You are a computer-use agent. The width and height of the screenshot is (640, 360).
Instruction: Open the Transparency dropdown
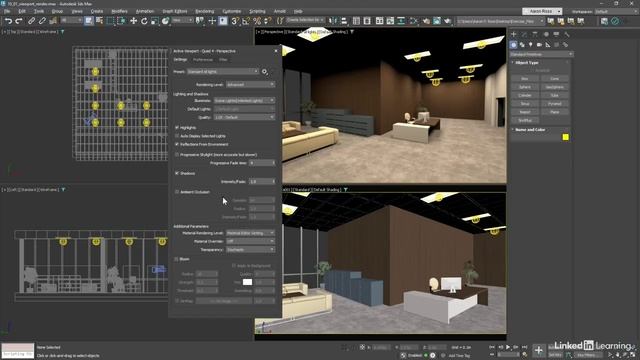pos(250,249)
